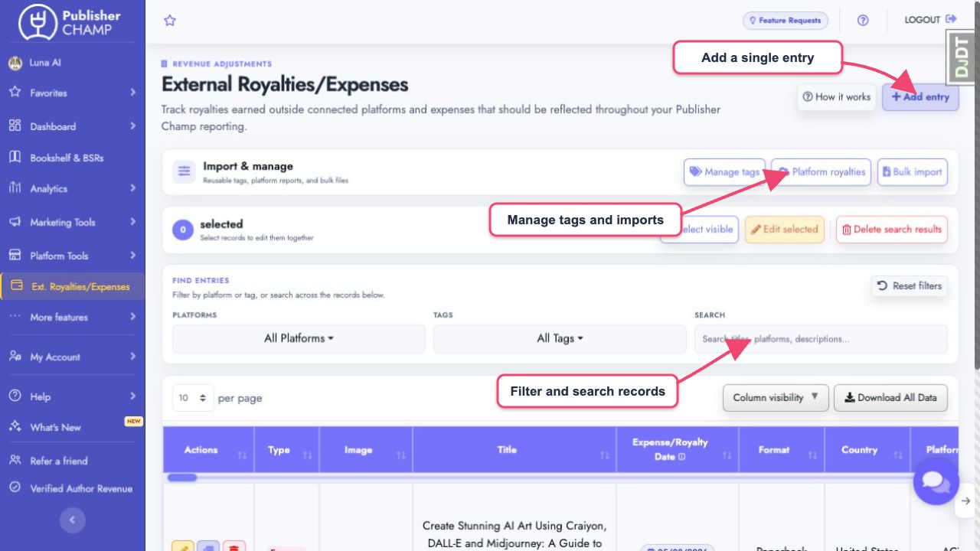
Task: Click the Analytics chart icon in the sidebar
Action: [15, 187]
